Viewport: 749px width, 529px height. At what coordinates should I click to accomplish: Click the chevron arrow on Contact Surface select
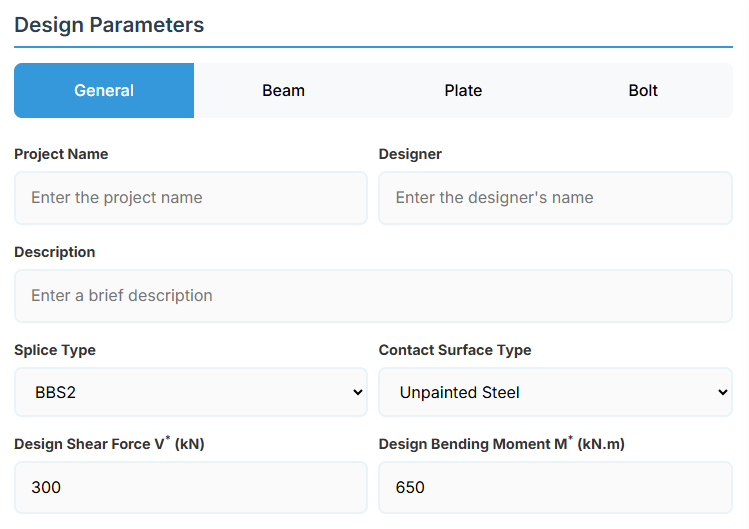[x=723, y=393]
